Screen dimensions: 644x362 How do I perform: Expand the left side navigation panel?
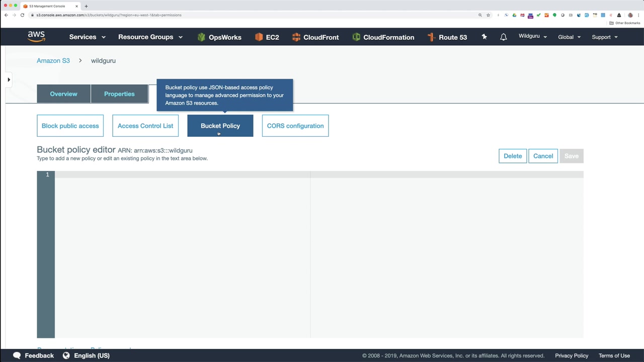[9, 79]
